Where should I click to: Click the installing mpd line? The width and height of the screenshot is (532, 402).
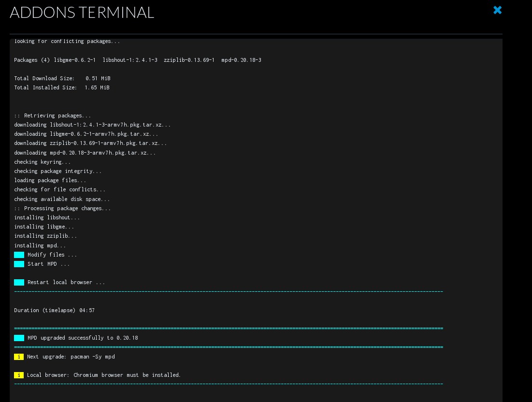click(x=40, y=245)
